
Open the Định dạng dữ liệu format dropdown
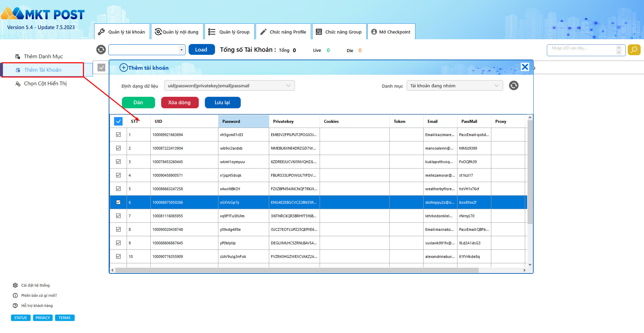point(229,86)
